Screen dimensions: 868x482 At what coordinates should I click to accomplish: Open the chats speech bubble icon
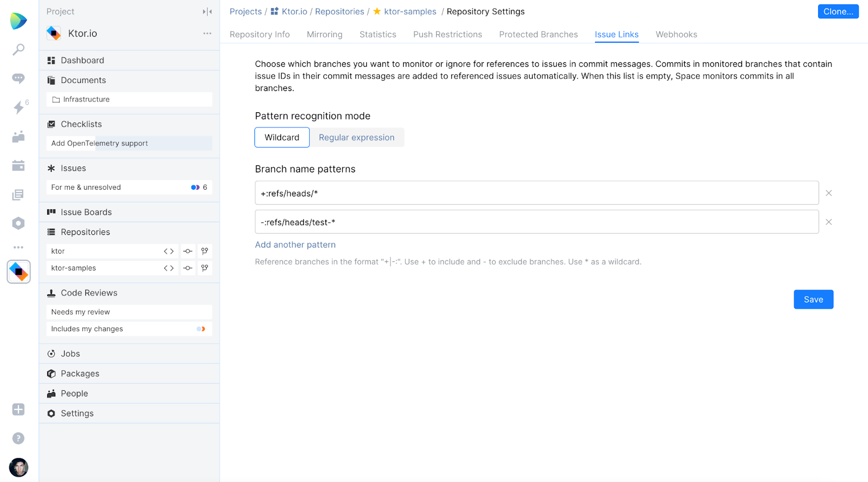(18, 79)
